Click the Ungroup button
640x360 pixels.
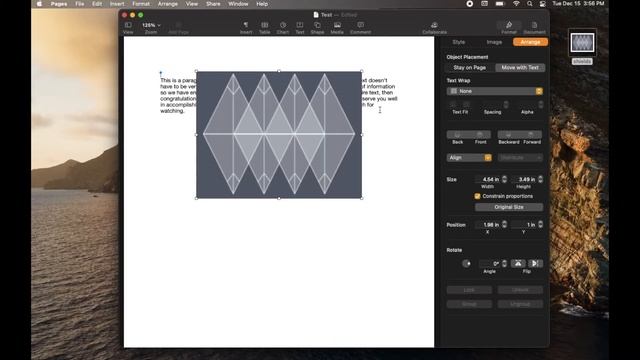pos(520,304)
